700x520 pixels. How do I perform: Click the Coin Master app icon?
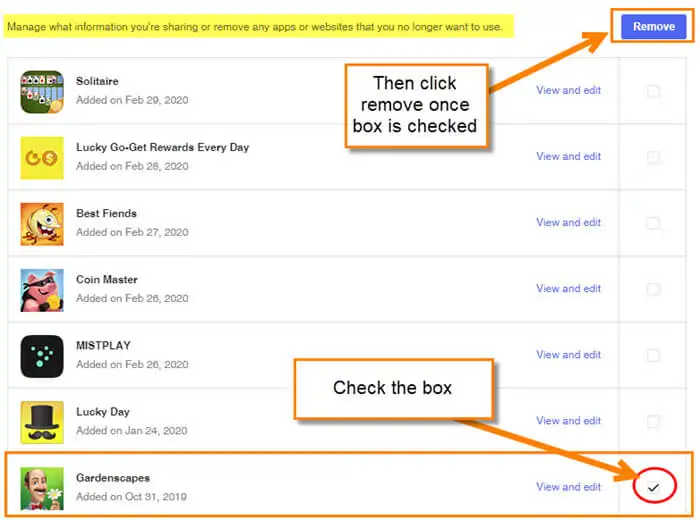[x=42, y=290]
